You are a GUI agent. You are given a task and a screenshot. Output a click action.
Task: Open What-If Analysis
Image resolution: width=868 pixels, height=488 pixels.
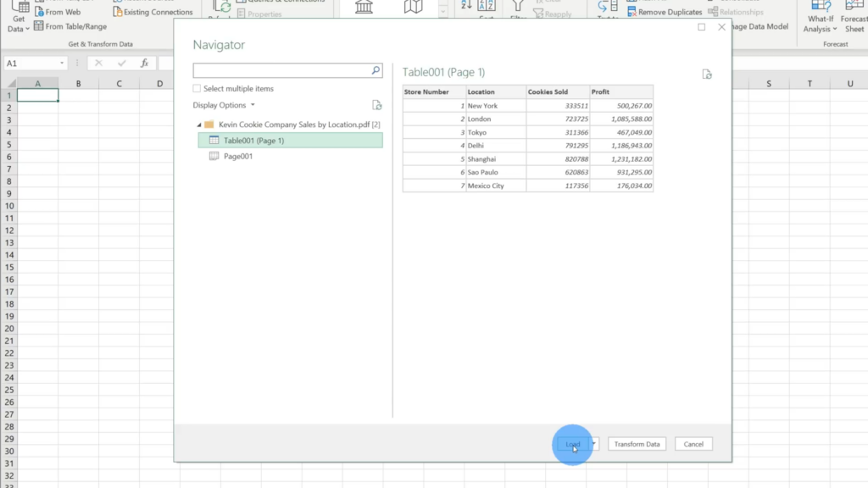[819, 15]
